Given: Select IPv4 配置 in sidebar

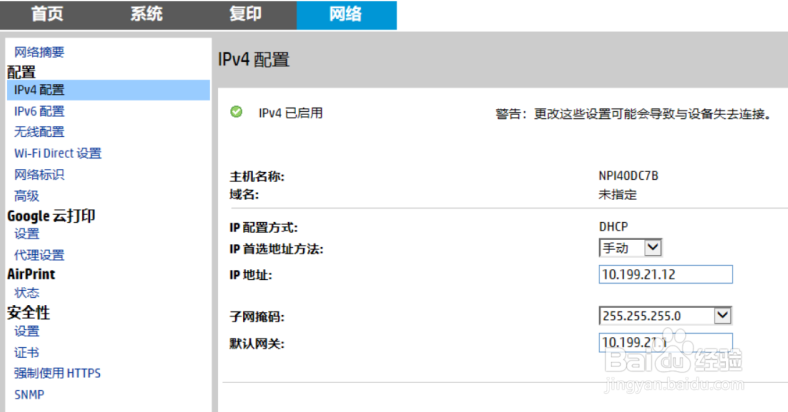Looking at the screenshot, I should pos(109,90).
